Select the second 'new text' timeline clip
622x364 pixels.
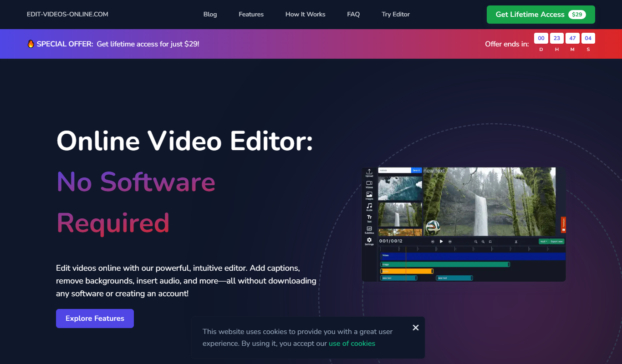454,278
